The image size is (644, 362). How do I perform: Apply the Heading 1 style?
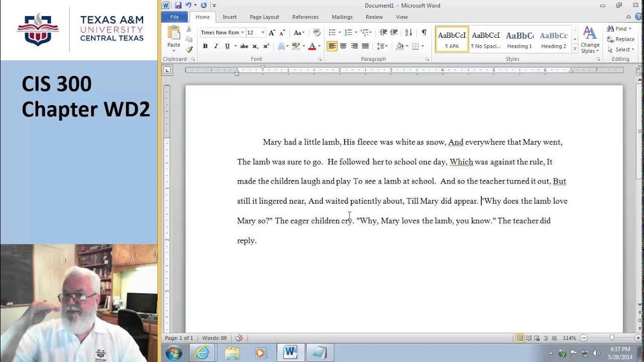(x=520, y=39)
